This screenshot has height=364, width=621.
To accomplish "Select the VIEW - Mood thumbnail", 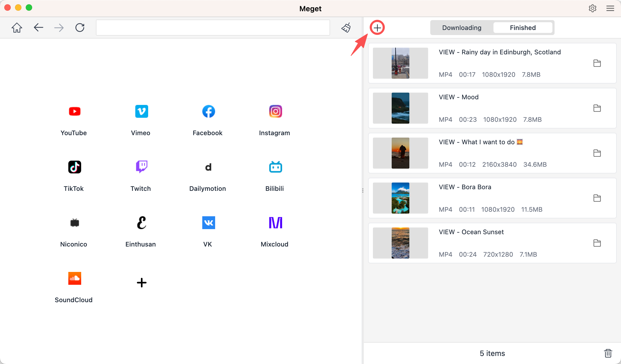I will tap(401, 108).
